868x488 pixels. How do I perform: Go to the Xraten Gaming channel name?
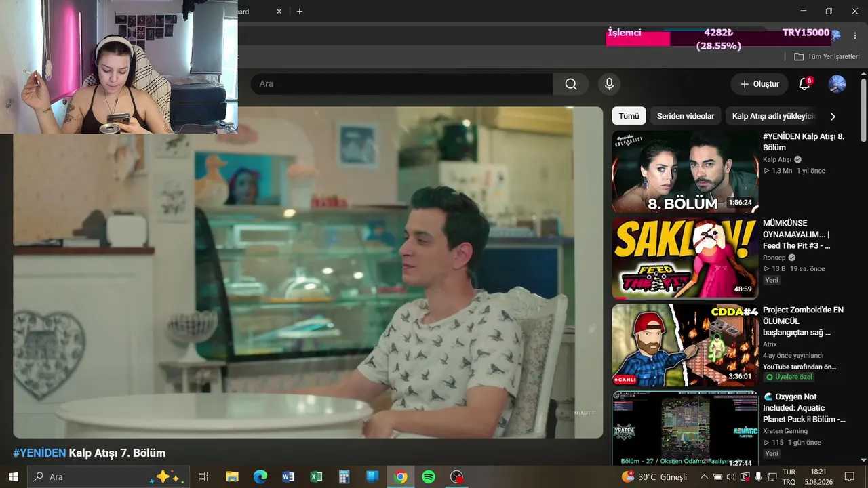(785, 431)
